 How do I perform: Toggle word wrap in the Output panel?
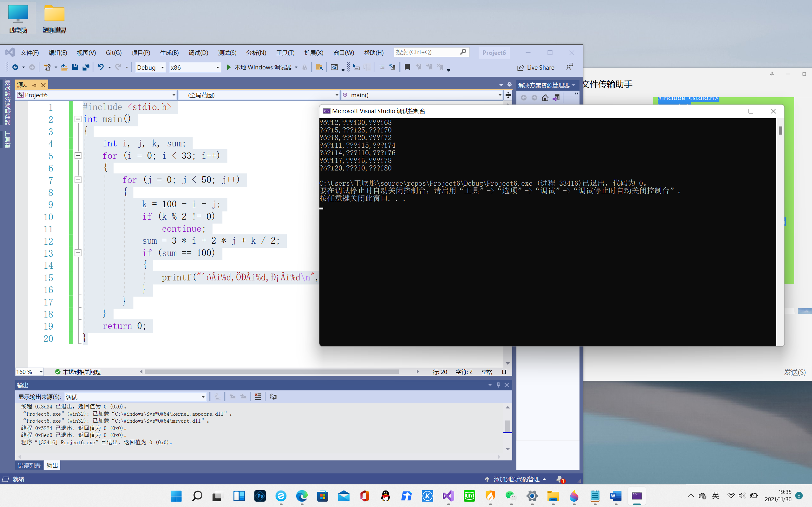(273, 397)
